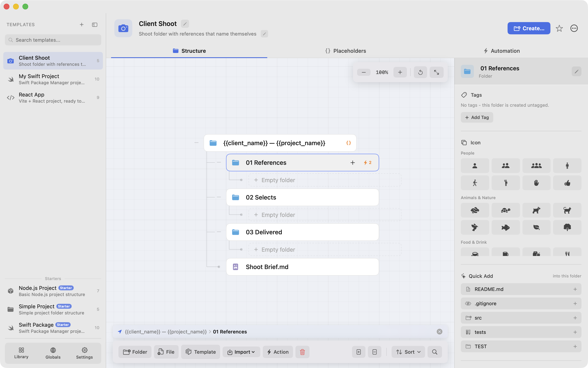Toggle the sidebar panel icon
Image resolution: width=588 pixels, height=368 pixels.
click(x=95, y=25)
